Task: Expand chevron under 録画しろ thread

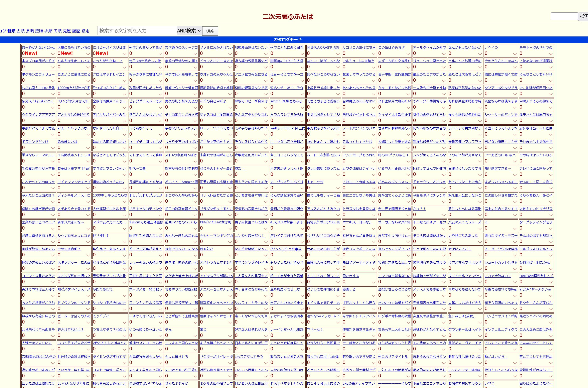Action: pyautogui.click(x=374, y=295)
